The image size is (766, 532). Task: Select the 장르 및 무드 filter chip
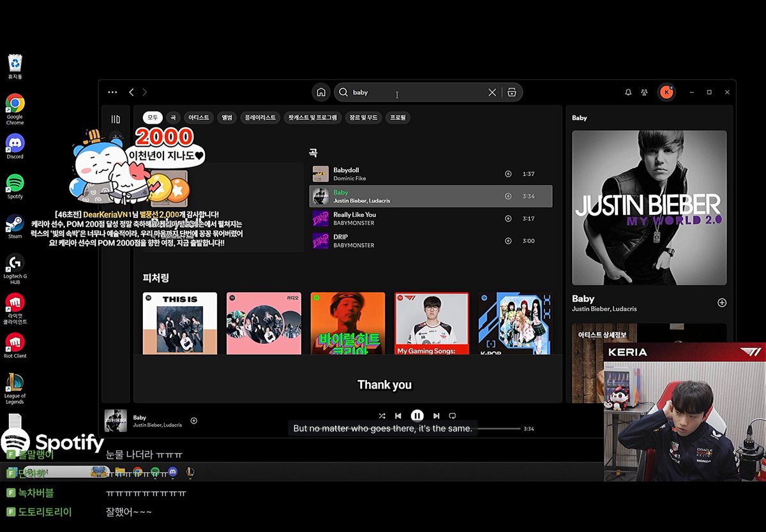click(x=363, y=117)
